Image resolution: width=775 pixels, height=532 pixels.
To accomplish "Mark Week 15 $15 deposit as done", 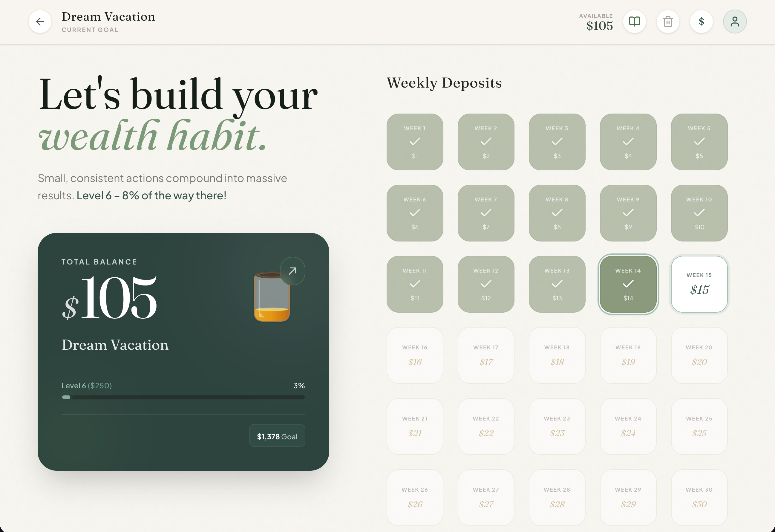I will [699, 284].
